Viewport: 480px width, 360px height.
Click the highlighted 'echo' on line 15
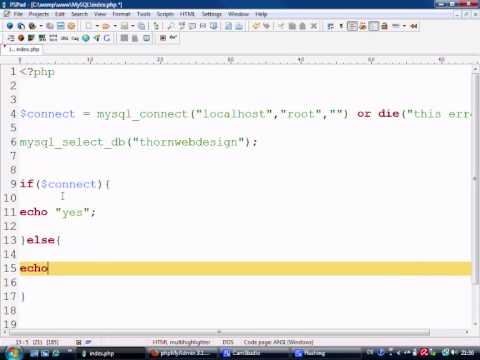click(x=34, y=268)
